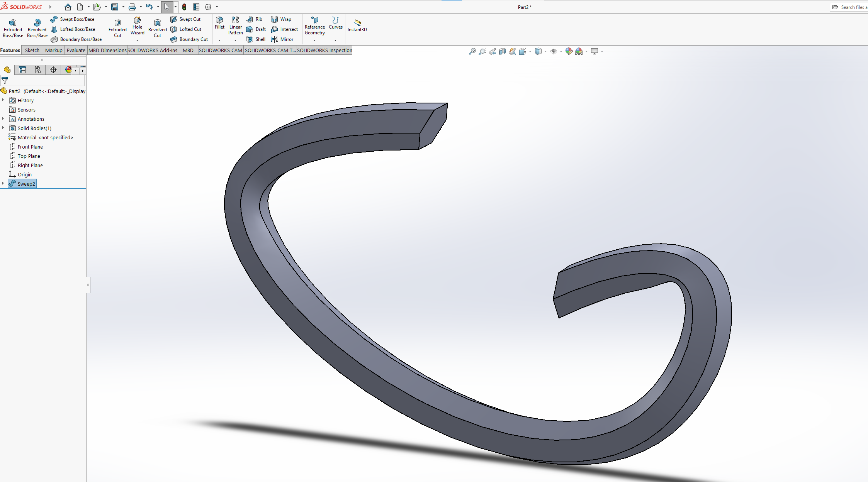The width and height of the screenshot is (868, 482).
Task: Toggle Hide/Show Items eye icon
Action: [554, 51]
